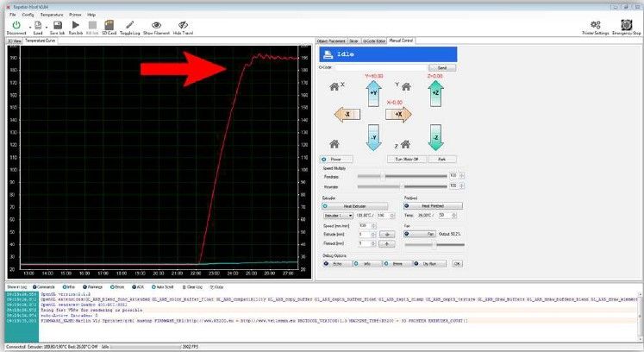Switch to the 3D View tab

point(15,41)
